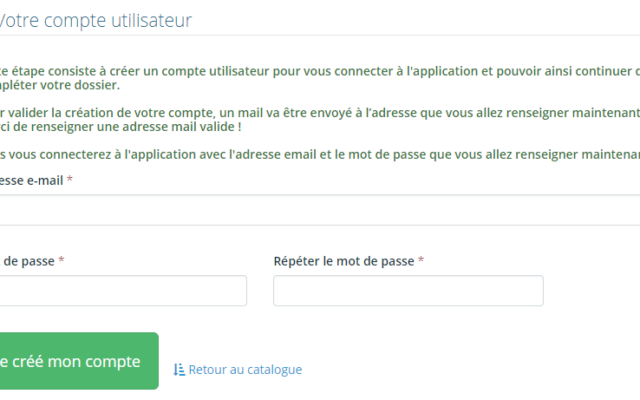Click the e-mail field label text
The width and height of the screenshot is (640, 400).
pyautogui.click(x=31, y=180)
